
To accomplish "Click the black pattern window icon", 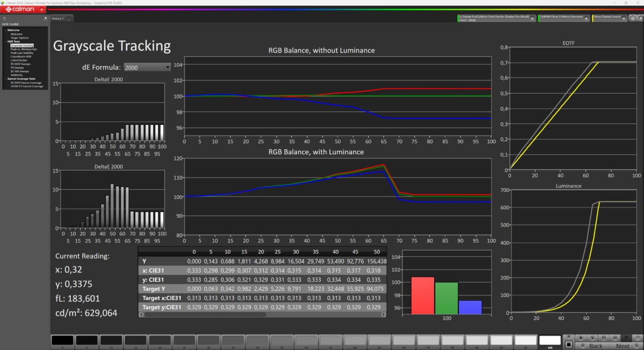I will point(568,344).
